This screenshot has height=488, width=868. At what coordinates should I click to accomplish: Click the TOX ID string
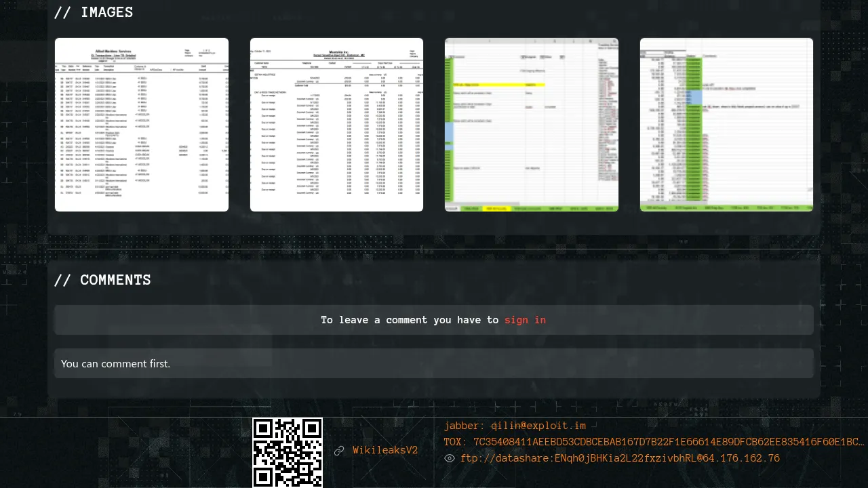point(668,442)
